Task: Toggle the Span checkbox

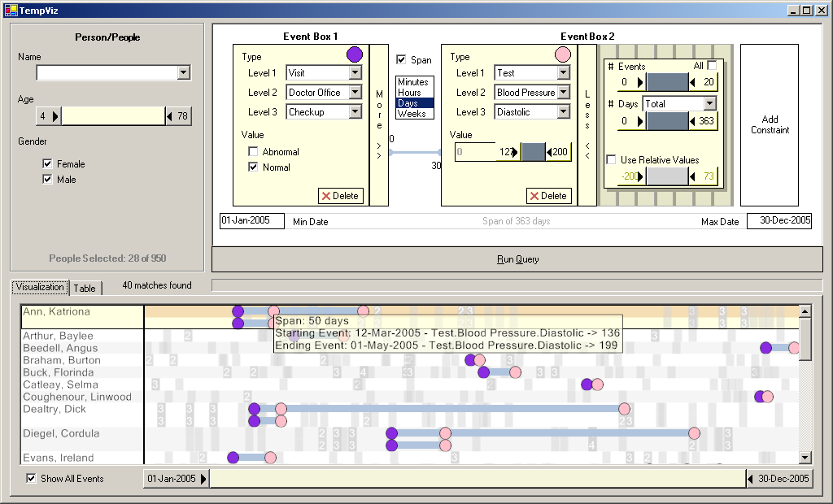Action: click(x=401, y=59)
